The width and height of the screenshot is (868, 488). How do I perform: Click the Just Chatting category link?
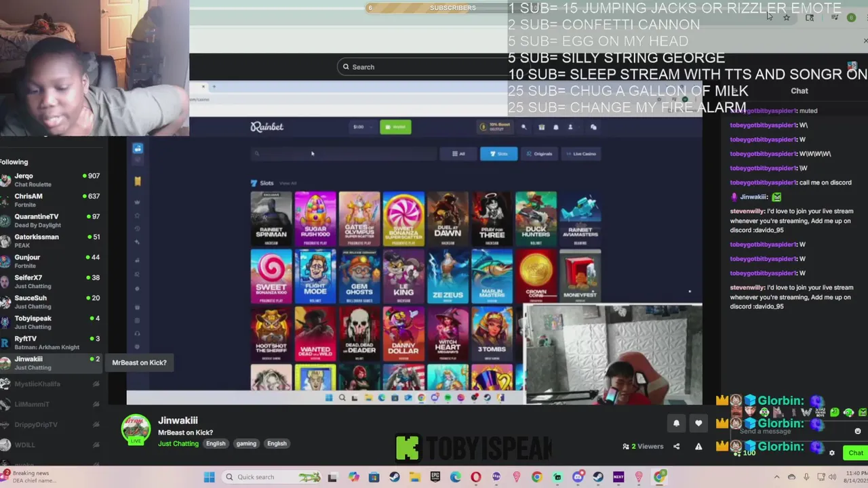tap(178, 443)
